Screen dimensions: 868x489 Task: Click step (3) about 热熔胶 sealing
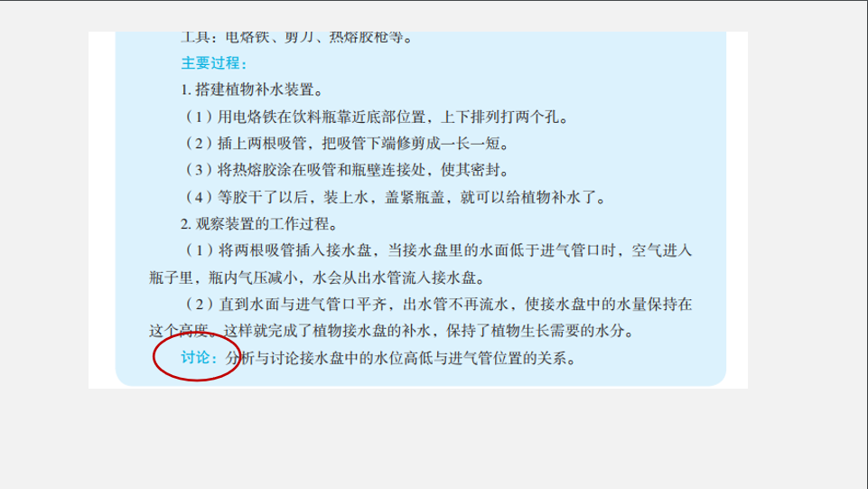tap(347, 170)
